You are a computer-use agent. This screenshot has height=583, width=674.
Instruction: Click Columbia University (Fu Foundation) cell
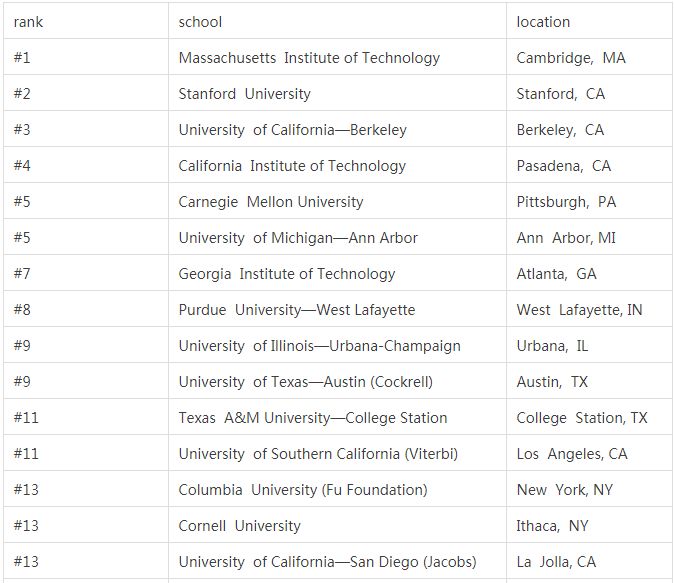(337, 489)
